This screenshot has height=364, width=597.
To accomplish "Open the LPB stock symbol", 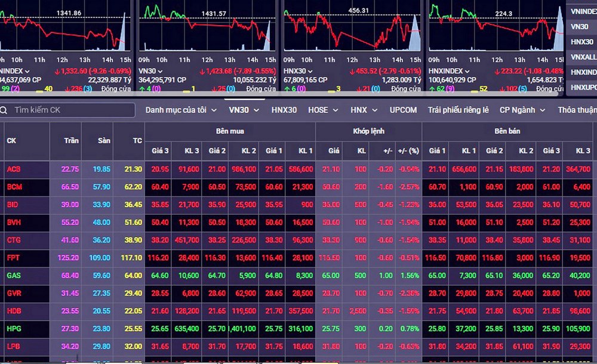I will pyautogui.click(x=13, y=347).
